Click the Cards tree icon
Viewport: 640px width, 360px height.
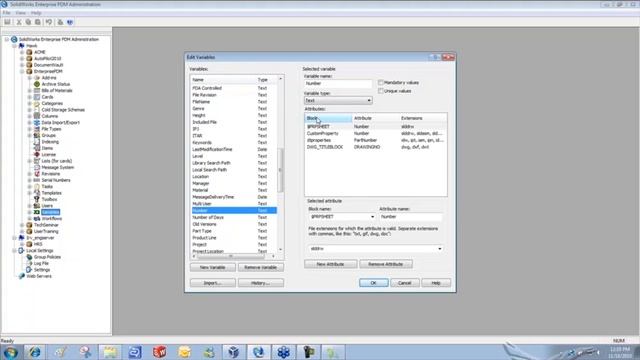tap(37, 97)
